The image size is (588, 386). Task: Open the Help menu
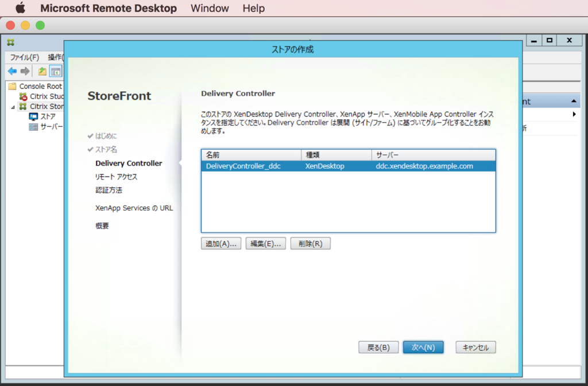[x=253, y=8]
